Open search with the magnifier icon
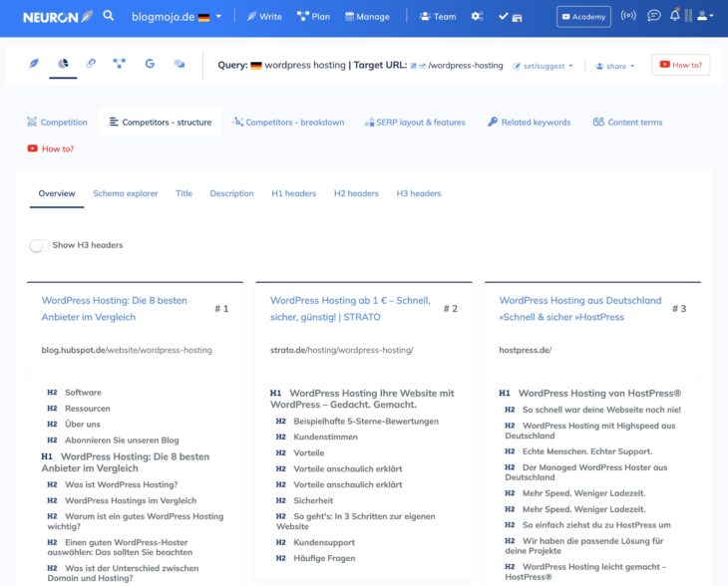The image size is (728, 586). click(108, 16)
